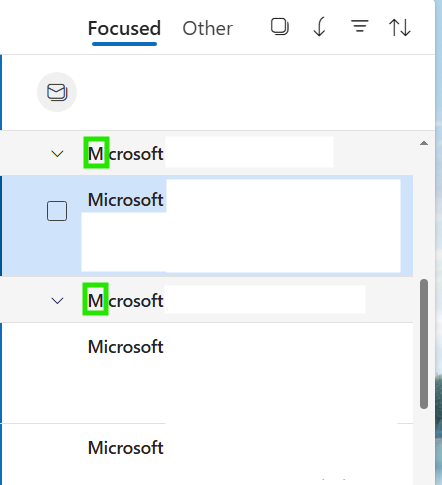Click the scrollbar track below the thumb
442x485 pixels.
click(x=424, y=447)
